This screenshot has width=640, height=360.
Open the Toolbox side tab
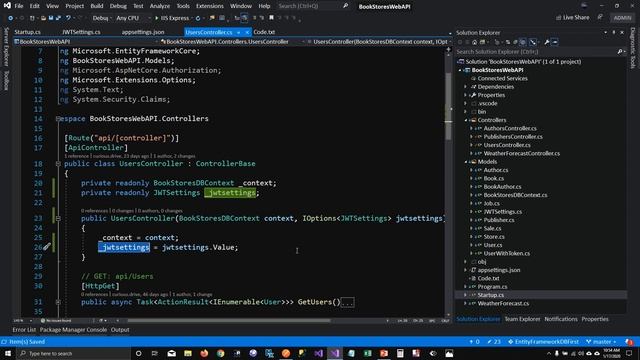tap(6, 80)
